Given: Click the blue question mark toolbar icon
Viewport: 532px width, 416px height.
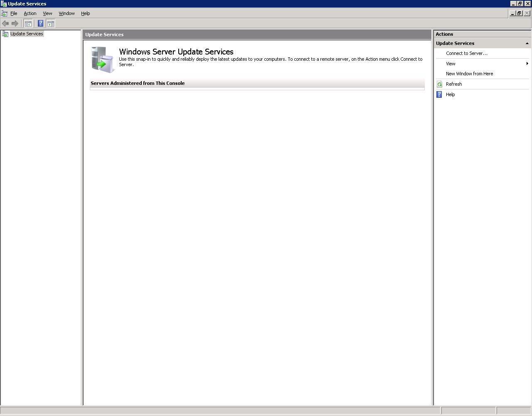Looking at the screenshot, I should [x=40, y=24].
